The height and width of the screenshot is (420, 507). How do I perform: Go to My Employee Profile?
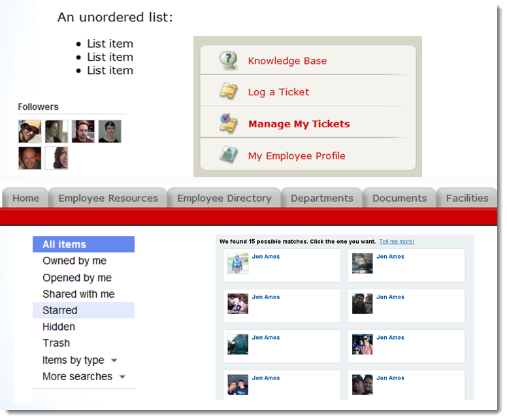(x=297, y=156)
